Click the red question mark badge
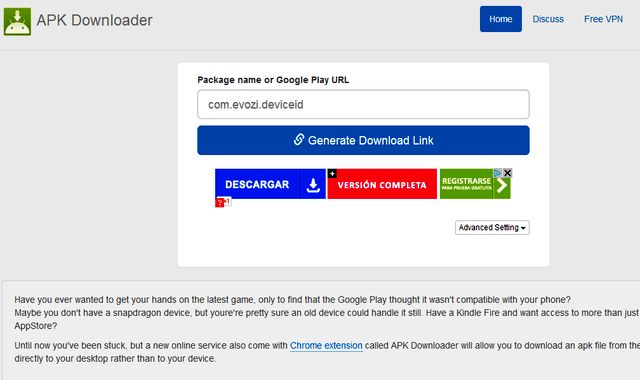640x380 pixels. click(x=220, y=202)
